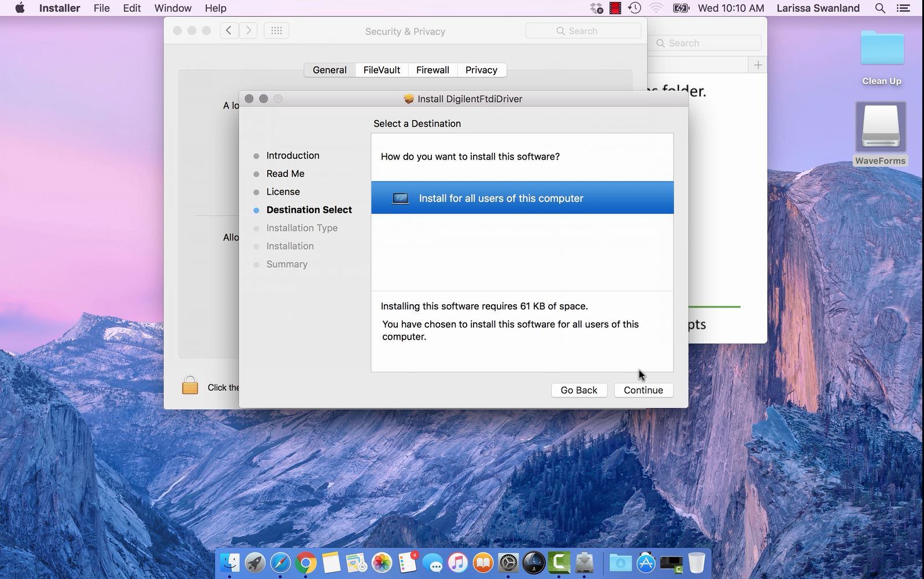Click the Destination Select step in sidebar
Screen dimensions: 924x579
coord(309,210)
